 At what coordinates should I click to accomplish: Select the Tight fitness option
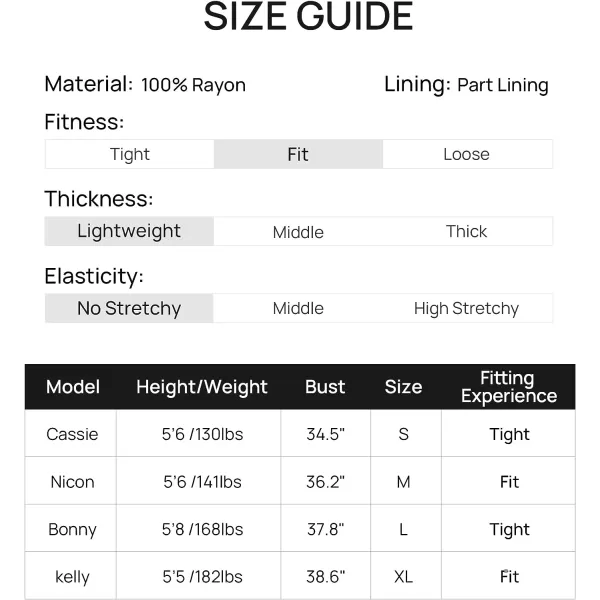[x=129, y=154]
